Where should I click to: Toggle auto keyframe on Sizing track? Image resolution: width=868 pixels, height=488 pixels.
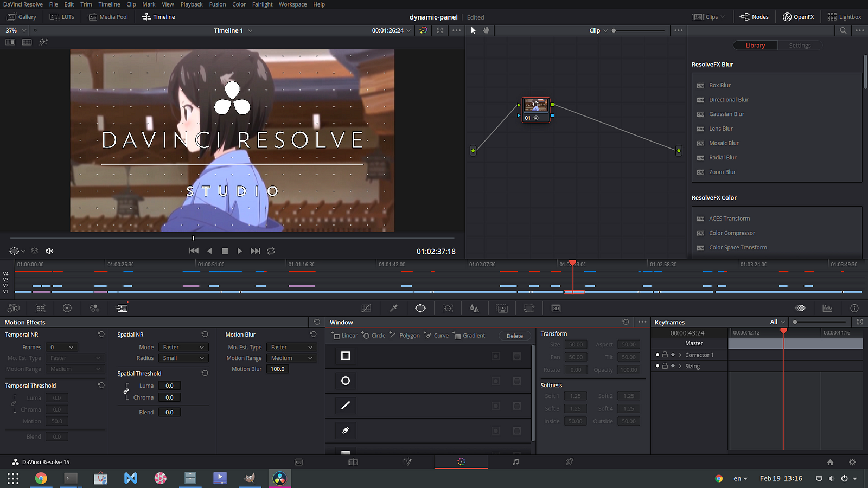673,366
